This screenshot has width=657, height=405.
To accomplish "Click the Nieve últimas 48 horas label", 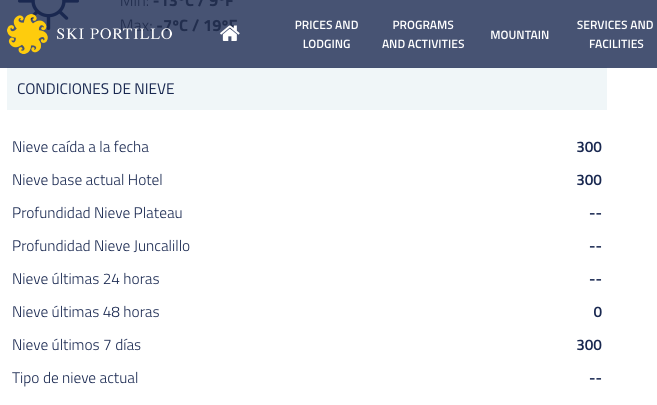I will click(86, 312).
